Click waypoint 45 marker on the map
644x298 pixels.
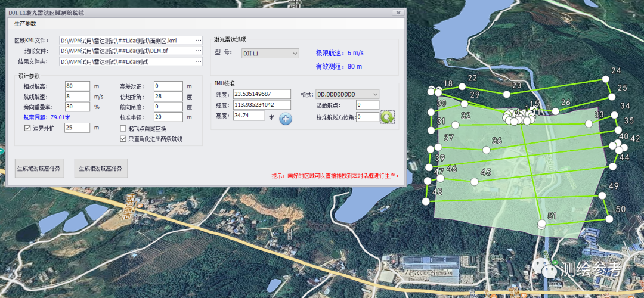pyautogui.click(x=475, y=181)
